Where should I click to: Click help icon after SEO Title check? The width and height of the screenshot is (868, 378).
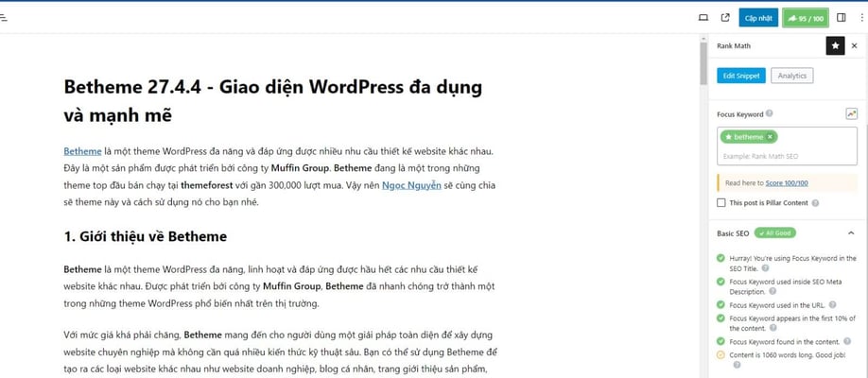[765, 267]
